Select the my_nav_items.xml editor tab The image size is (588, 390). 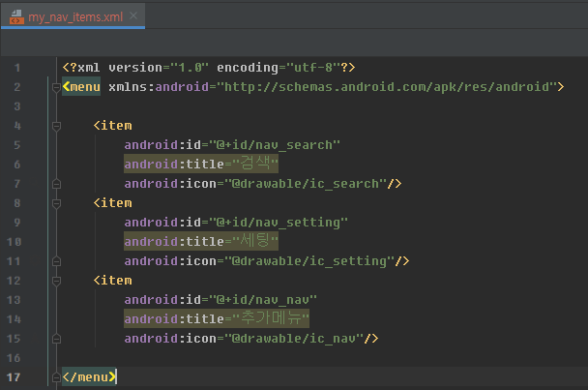pyautogui.click(x=73, y=16)
